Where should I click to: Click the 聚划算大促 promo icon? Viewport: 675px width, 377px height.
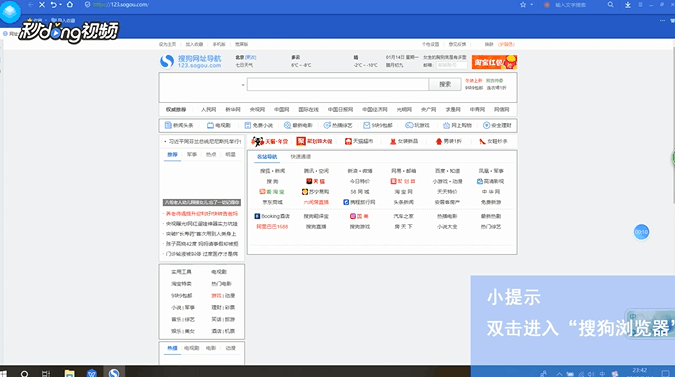pyautogui.click(x=314, y=141)
